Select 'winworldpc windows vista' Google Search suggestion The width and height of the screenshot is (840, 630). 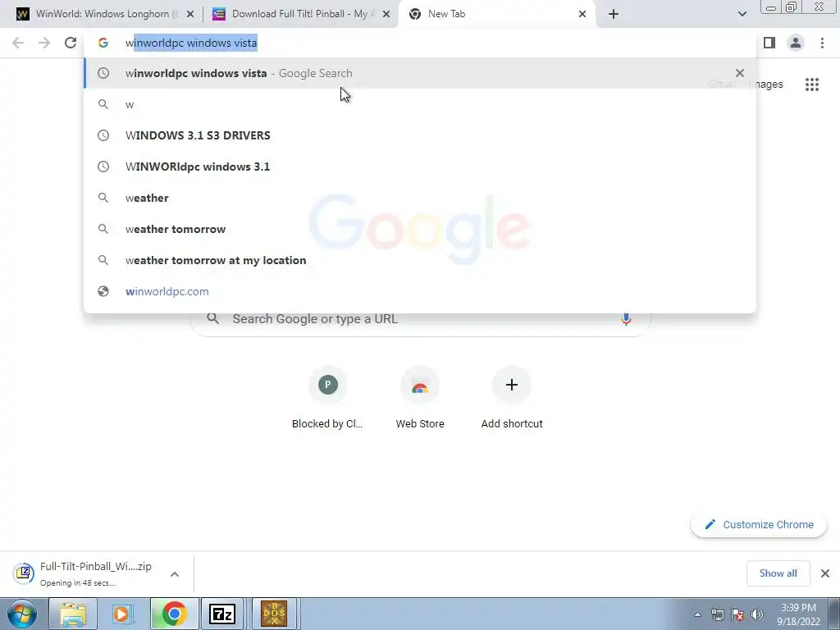coord(420,73)
